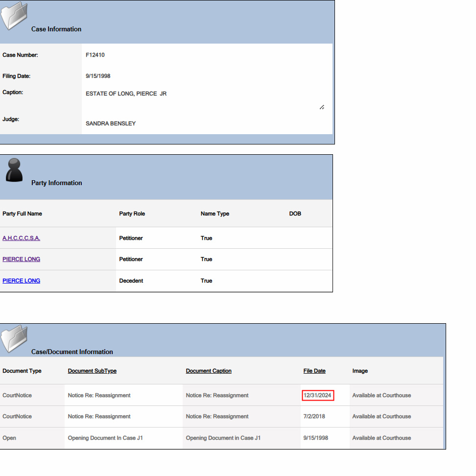This screenshot has height=476, width=476.
Task: Click the Decedent party role cell
Action: click(x=131, y=281)
